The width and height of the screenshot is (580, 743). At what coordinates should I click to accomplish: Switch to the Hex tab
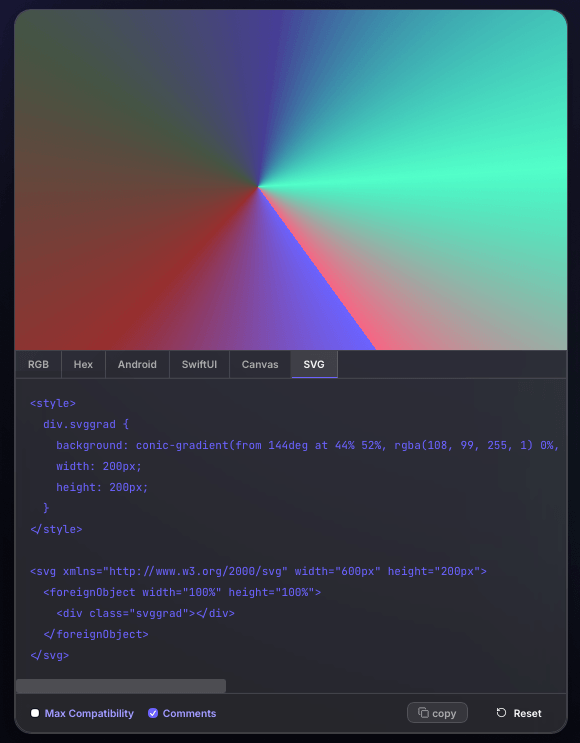point(83,364)
